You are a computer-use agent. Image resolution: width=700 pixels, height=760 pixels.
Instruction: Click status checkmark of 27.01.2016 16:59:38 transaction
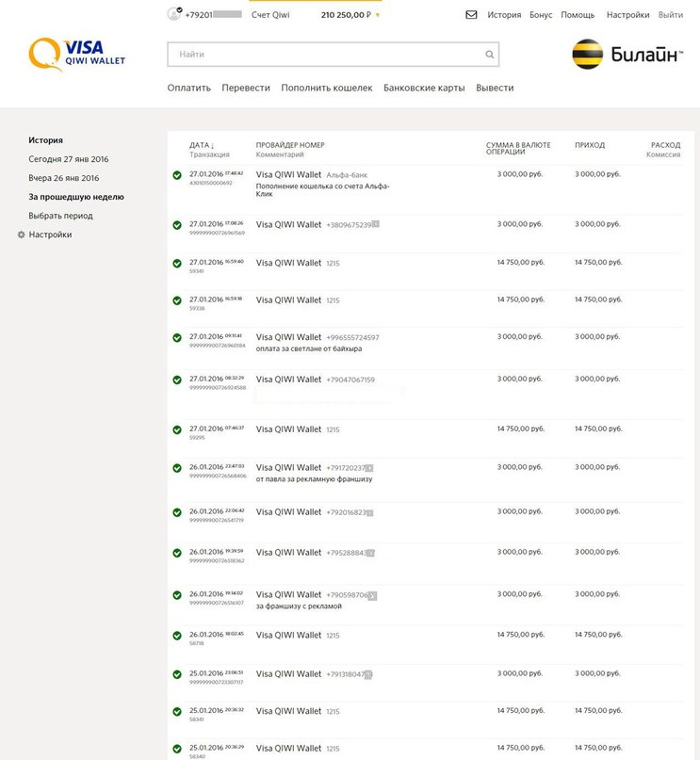pyautogui.click(x=177, y=300)
